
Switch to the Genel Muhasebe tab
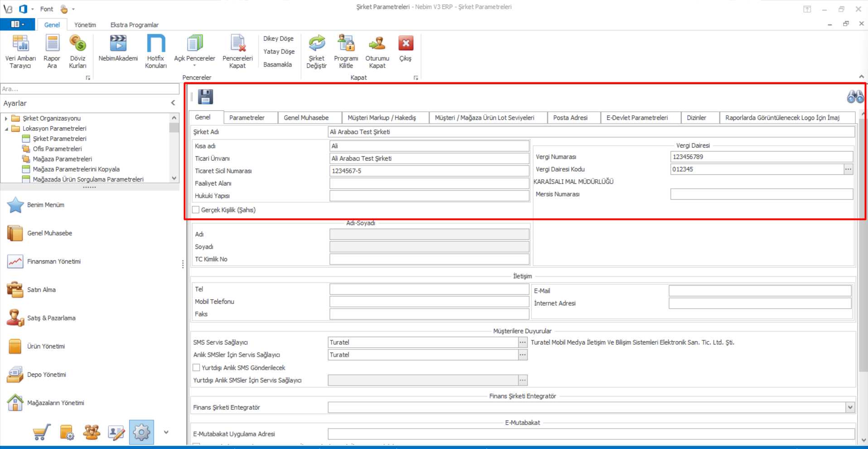306,118
